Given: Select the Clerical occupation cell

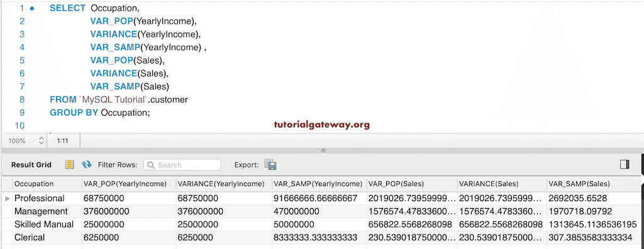Looking at the screenshot, I should click(47, 238).
